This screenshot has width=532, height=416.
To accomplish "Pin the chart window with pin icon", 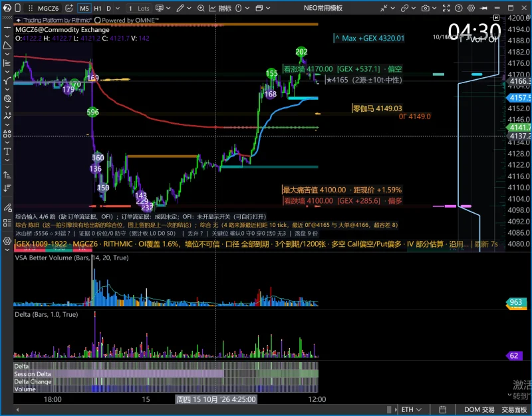I will coord(484,8).
